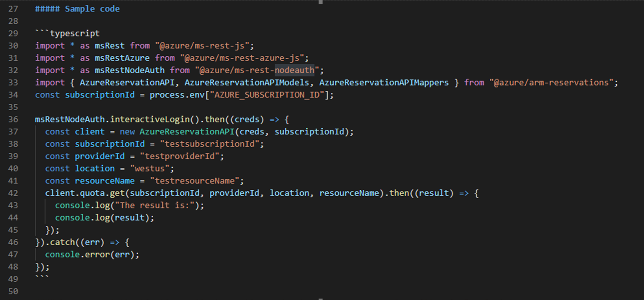The height and width of the screenshot is (300, 644).
Task: Click the "@azure/arm-reservations" string
Action: [x=551, y=83]
